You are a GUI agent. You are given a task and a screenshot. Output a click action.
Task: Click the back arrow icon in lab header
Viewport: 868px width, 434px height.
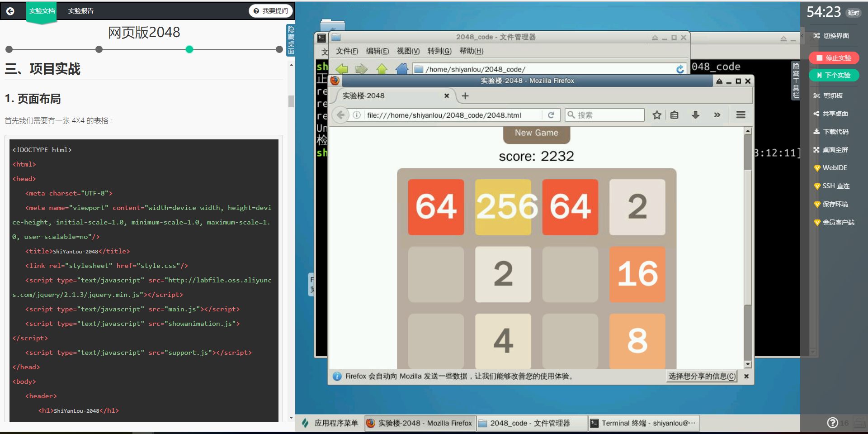[x=10, y=11]
